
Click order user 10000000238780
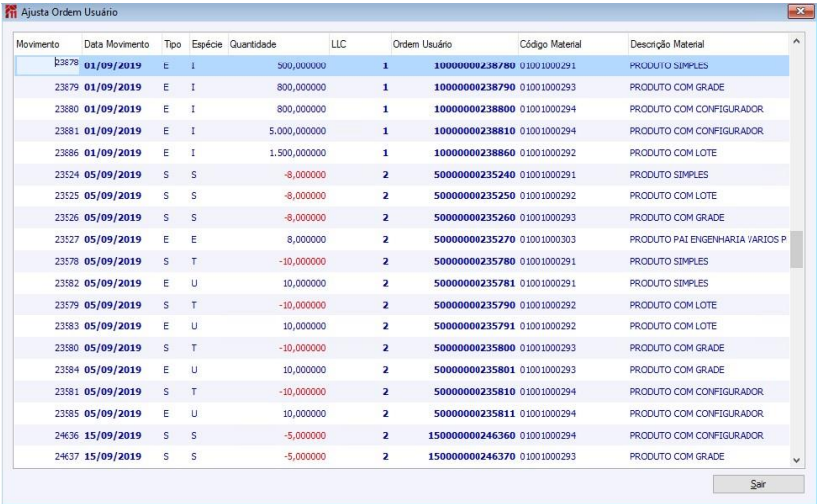click(475, 66)
